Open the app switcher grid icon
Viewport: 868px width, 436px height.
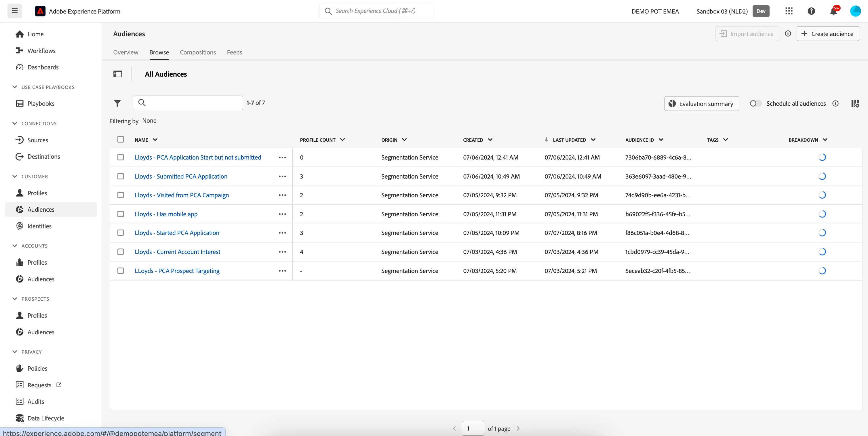tap(789, 11)
